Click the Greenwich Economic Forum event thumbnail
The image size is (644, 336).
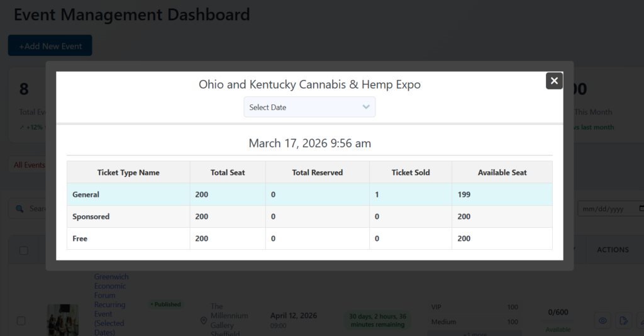tap(63, 320)
